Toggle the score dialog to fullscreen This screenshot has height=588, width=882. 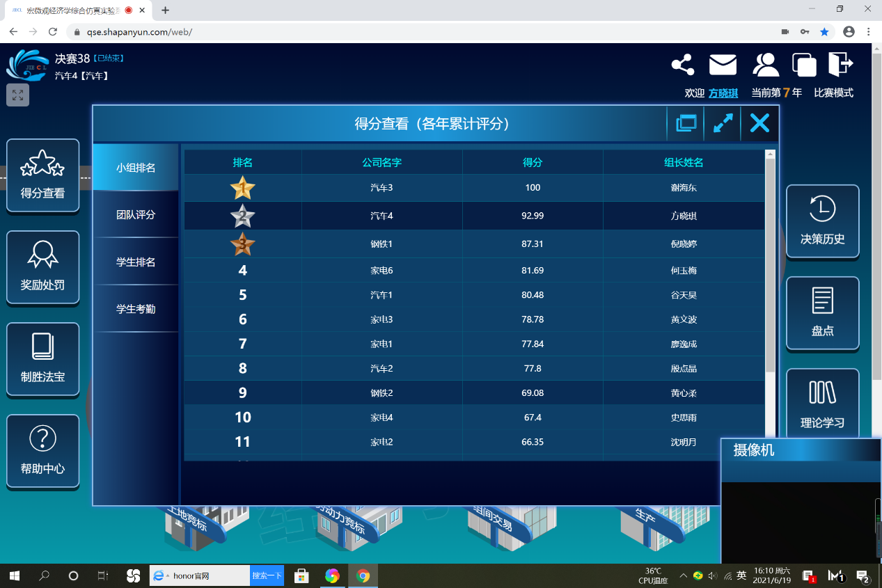pyautogui.click(x=722, y=123)
